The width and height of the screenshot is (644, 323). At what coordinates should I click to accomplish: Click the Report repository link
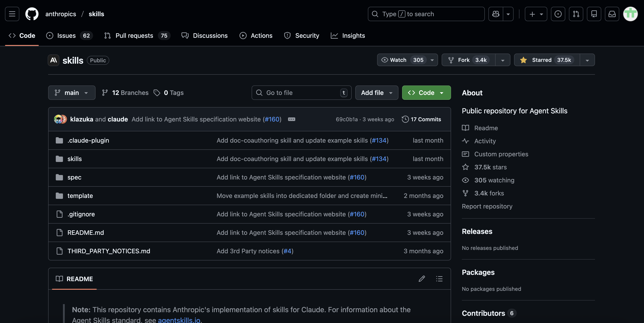click(x=487, y=206)
